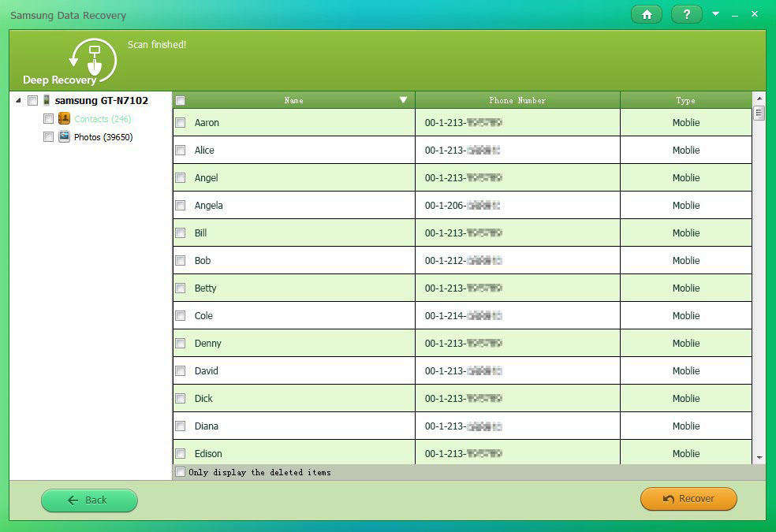Screen dimensions: 776x532
Task: Click the name Aaron in the list
Action: [207, 123]
